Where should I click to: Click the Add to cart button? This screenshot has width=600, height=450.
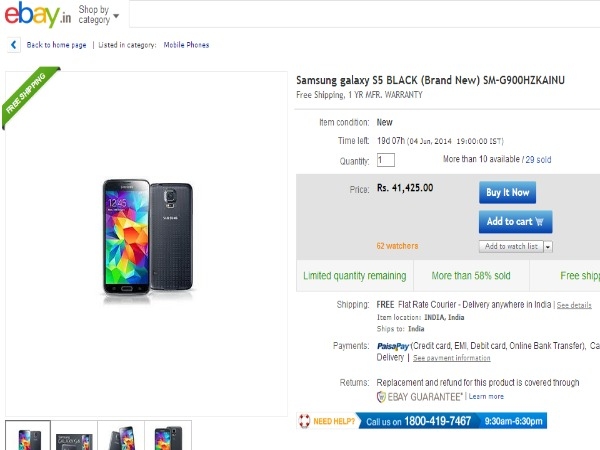tap(515, 222)
